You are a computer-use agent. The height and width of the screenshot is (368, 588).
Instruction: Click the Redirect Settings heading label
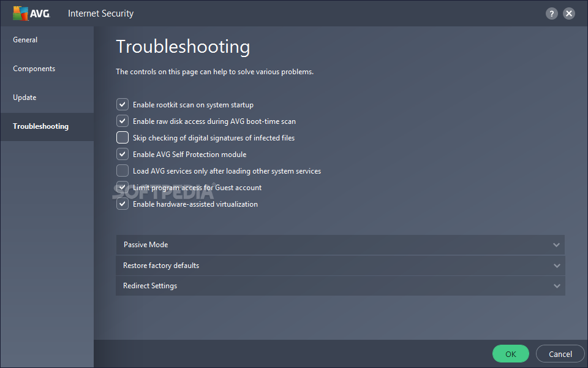(x=150, y=286)
